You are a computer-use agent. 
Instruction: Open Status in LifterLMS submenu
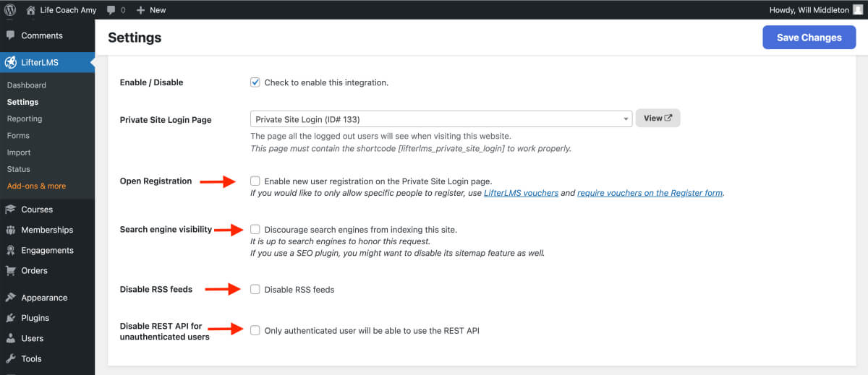[19, 169]
